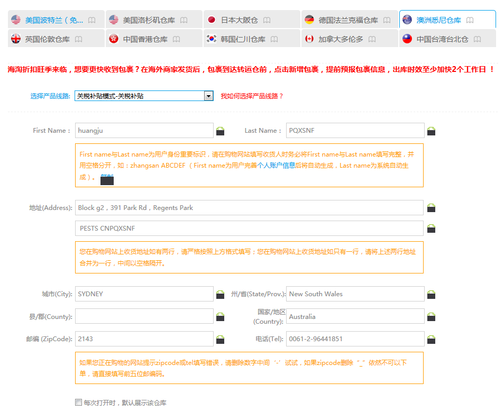Switch to 美国洛杉矶仓库 tab
This screenshot has height=420, width=504.
pyautogui.click(x=148, y=20)
